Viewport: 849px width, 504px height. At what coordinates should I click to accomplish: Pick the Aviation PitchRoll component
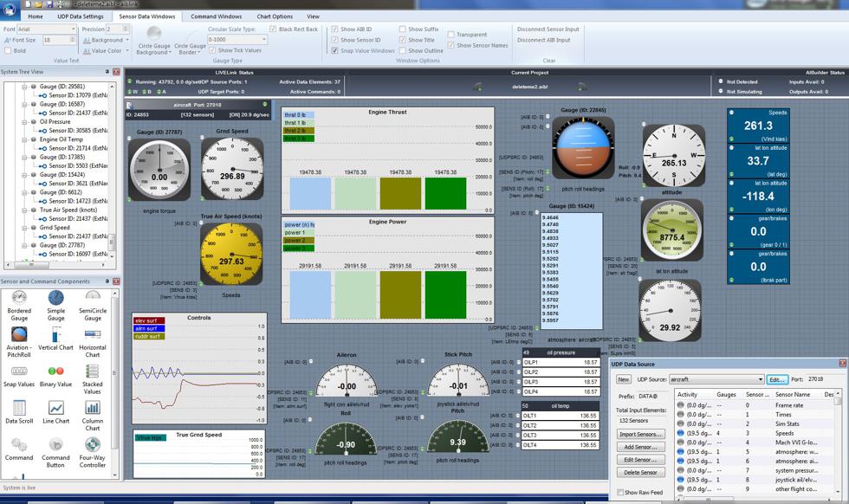coord(19,342)
